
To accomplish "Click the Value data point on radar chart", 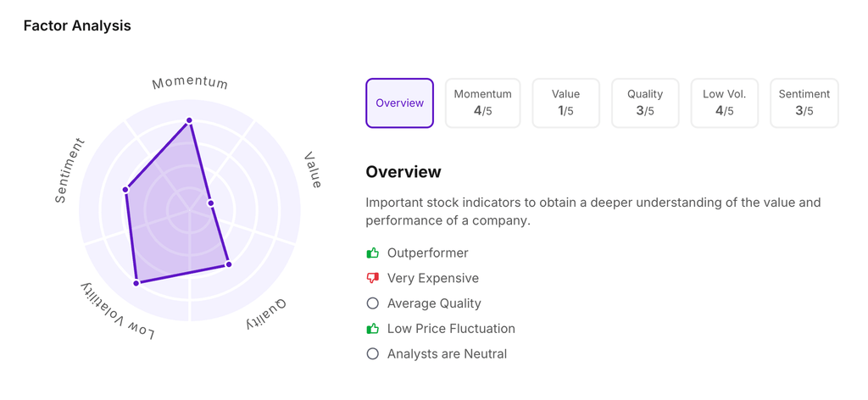I will pos(211,203).
